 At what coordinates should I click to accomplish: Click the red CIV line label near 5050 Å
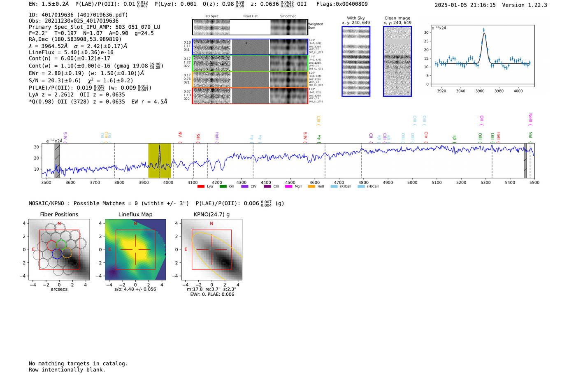pyautogui.click(x=426, y=137)
